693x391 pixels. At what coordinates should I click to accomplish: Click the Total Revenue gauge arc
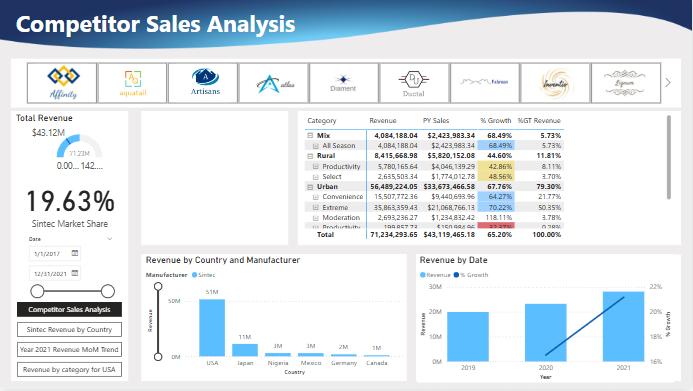[x=79, y=146]
